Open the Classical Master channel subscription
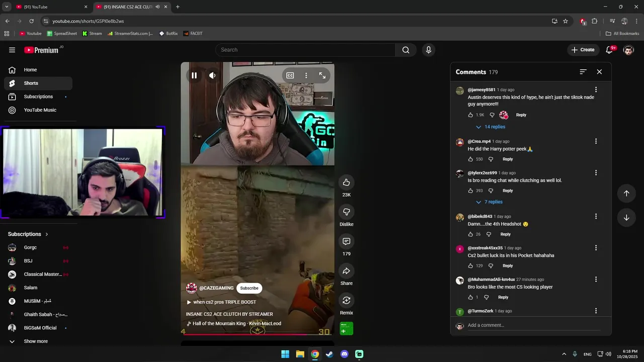Viewport: 644px width, 362px height. click(38, 275)
